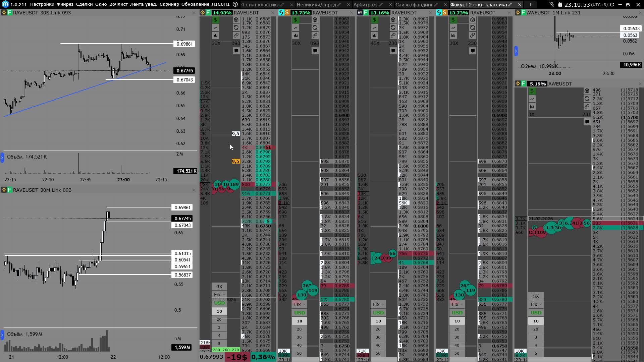Viewport: 644px width, 362px height.
Task: Open bar chart icon in Bitget RAVEUSDT orderbook
Action: click(374, 35)
